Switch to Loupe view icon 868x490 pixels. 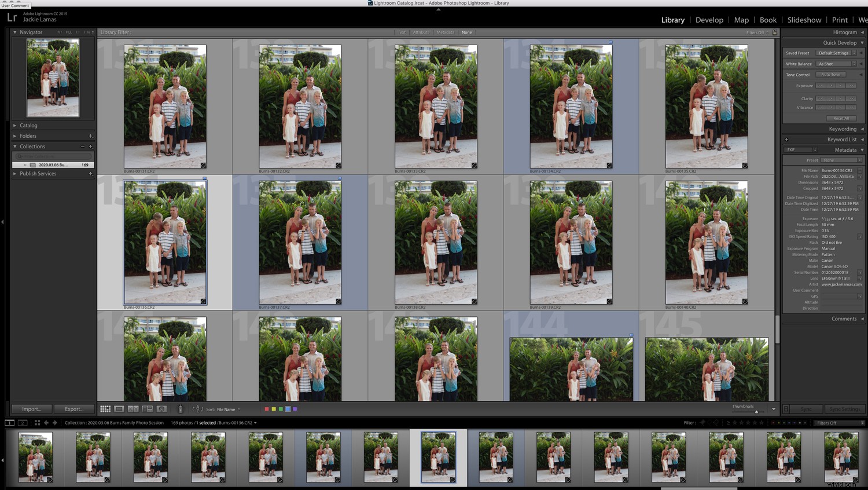click(x=120, y=409)
